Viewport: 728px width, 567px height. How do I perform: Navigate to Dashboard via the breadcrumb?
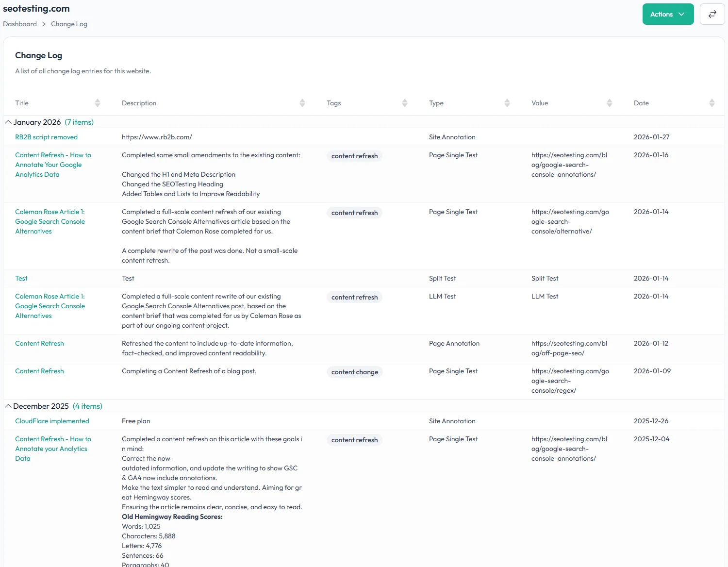point(19,24)
